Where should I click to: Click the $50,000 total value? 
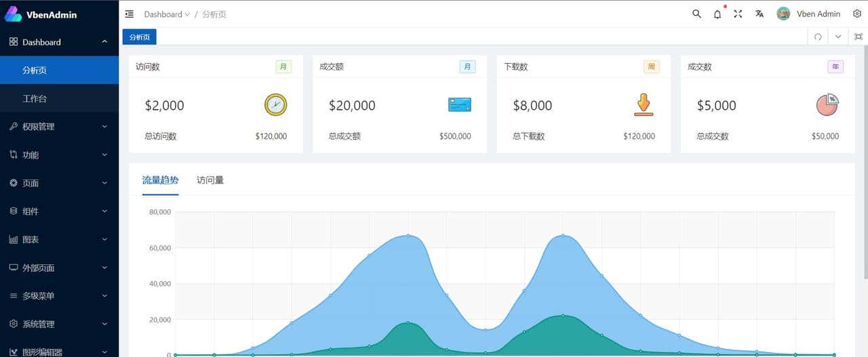(x=825, y=136)
